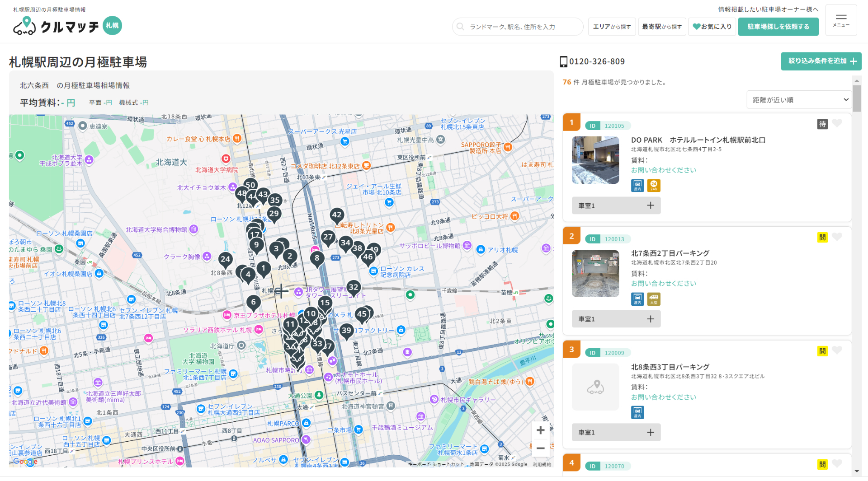Open 北7条西2丁目パーキング photo thumbnail
Viewport: 868px width, 481px height.
pyautogui.click(x=595, y=273)
